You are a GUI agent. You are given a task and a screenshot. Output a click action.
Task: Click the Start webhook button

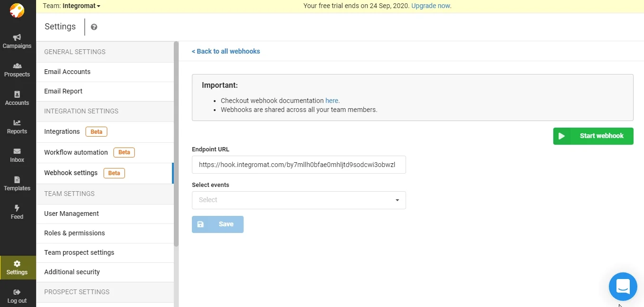point(593,136)
